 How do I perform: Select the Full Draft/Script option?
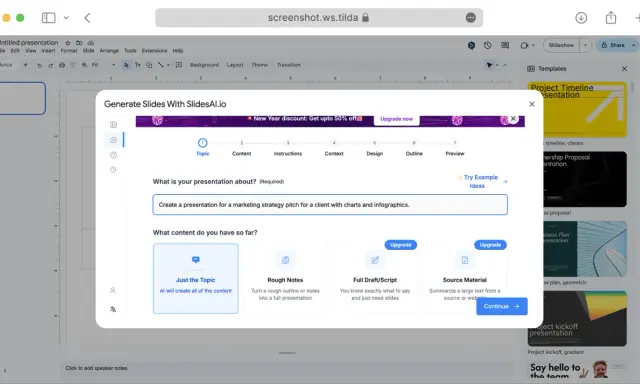pyautogui.click(x=375, y=278)
